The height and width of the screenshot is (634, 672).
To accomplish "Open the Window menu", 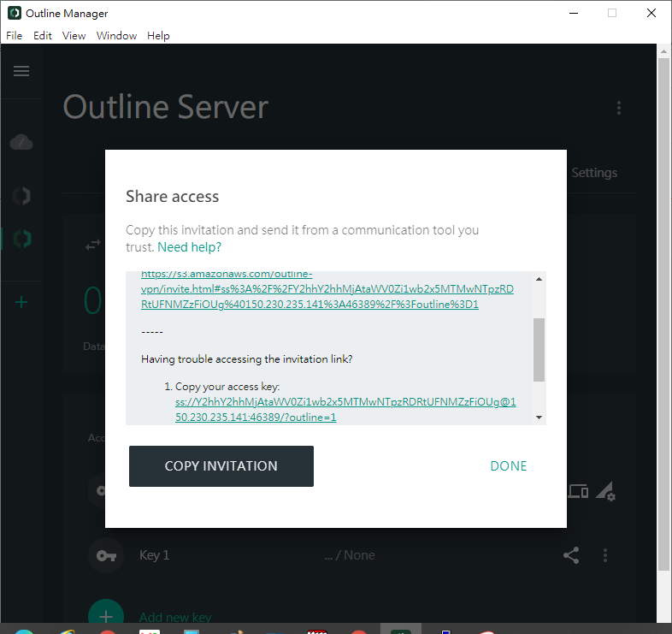I will point(116,36).
